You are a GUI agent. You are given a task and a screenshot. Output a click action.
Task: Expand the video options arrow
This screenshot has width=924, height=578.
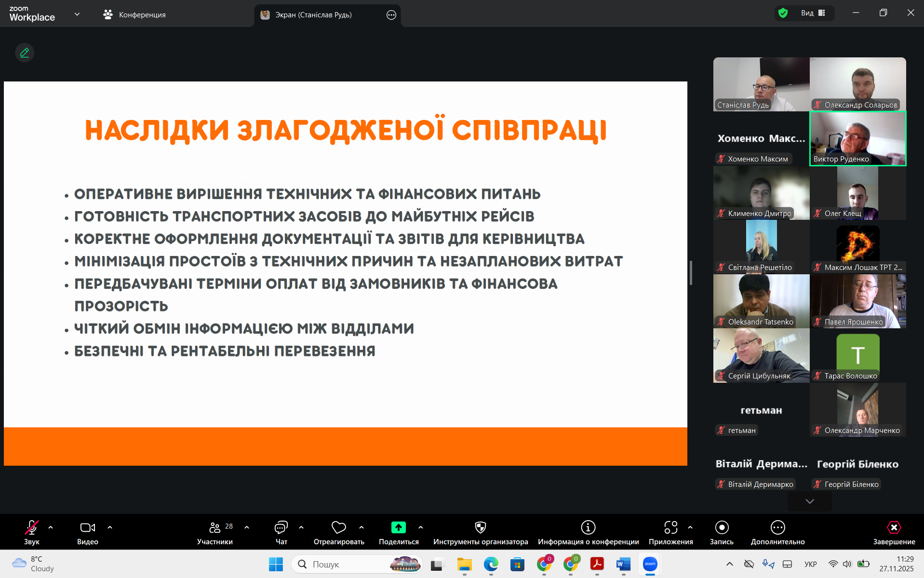click(110, 527)
